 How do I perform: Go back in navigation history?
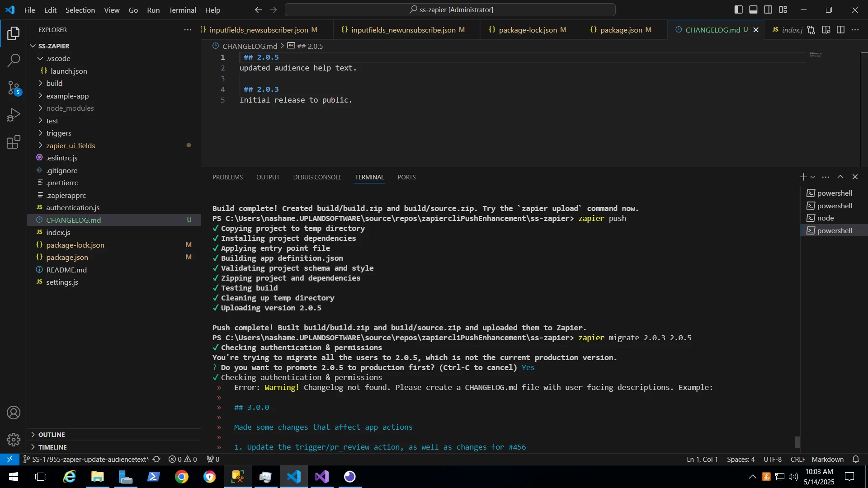(258, 10)
